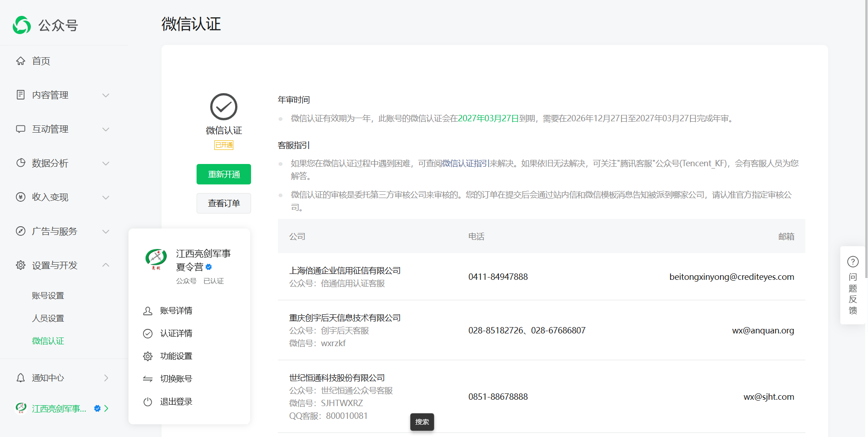Select 微信认证 in the sidebar submenu
This screenshot has height=437, width=868.
(x=48, y=341)
